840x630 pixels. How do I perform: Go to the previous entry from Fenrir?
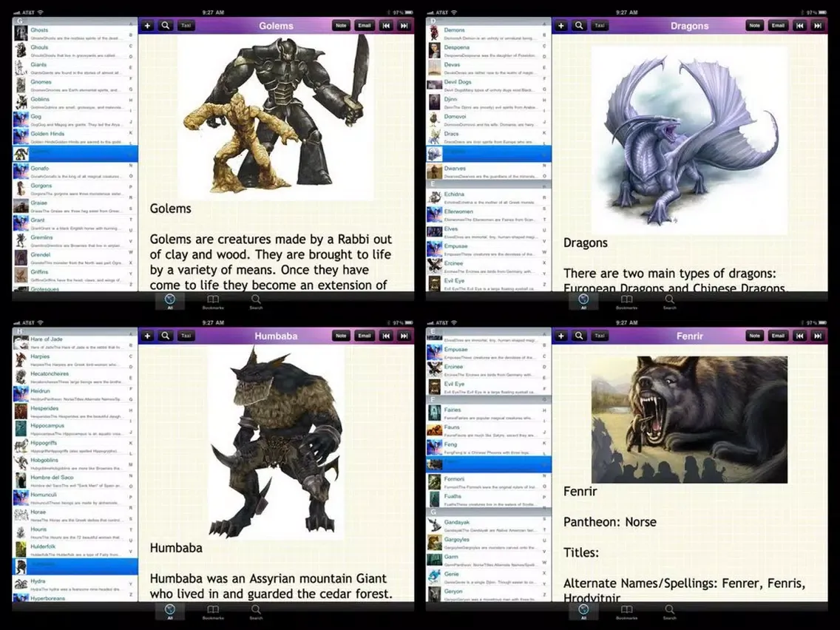click(799, 336)
